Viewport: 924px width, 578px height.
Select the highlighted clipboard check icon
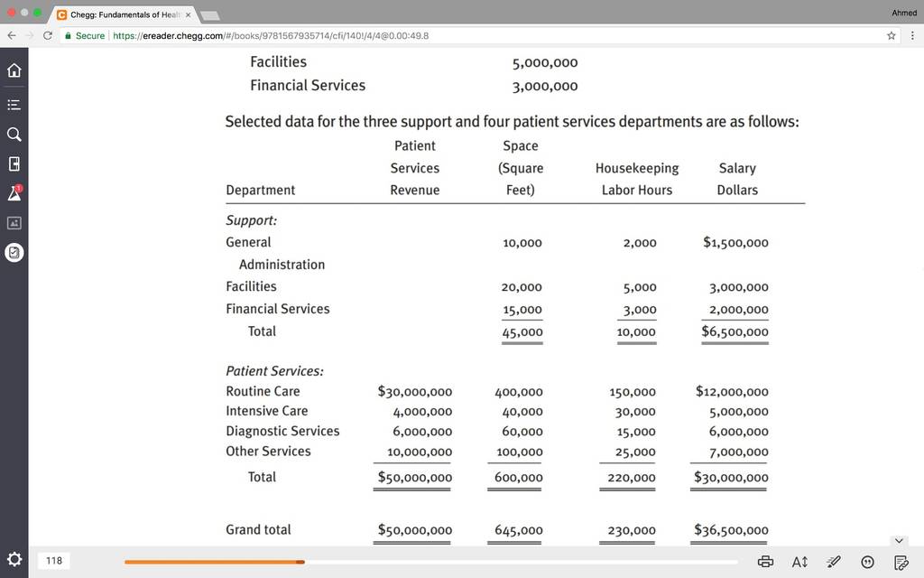coord(14,253)
